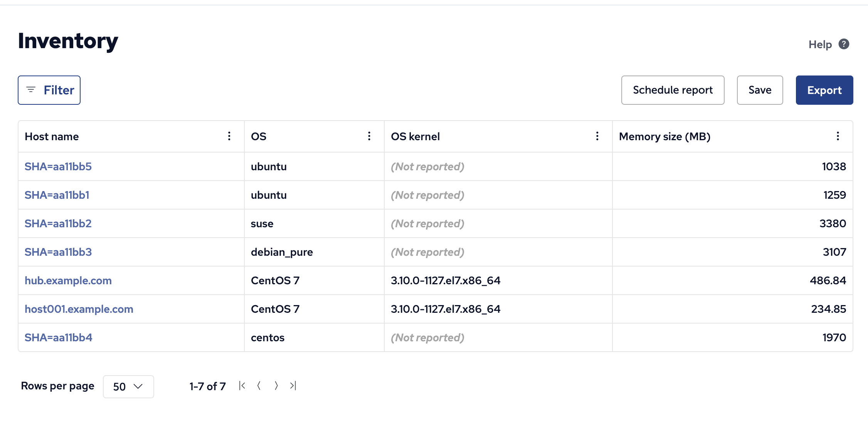Select host SHA=aa11bb3
The width and height of the screenshot is (868, 426).
[x=58, y=252]
